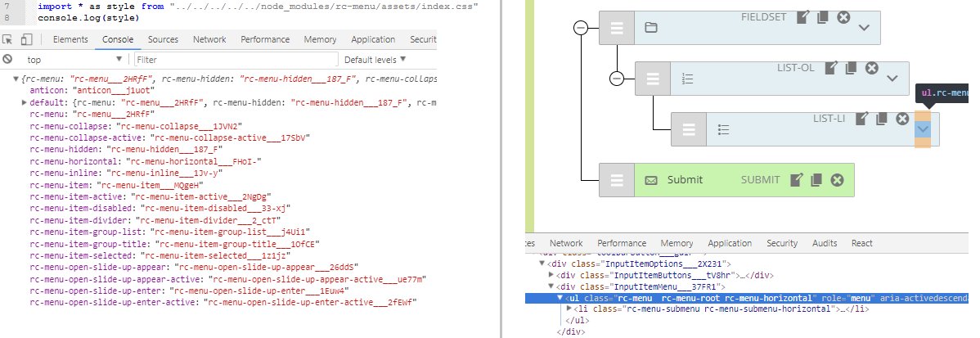Expand the default object in console
Image resolution: width=980 pixels, height=338 pixels.
25,103
